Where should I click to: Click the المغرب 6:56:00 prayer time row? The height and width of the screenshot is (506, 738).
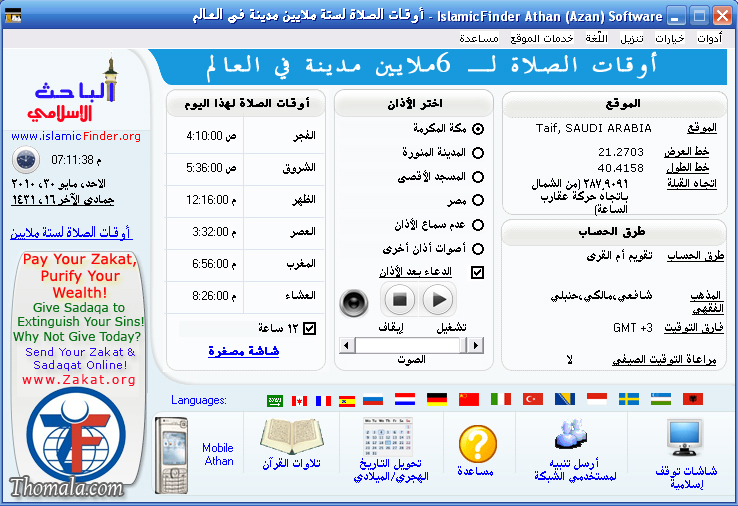[245, 264]
